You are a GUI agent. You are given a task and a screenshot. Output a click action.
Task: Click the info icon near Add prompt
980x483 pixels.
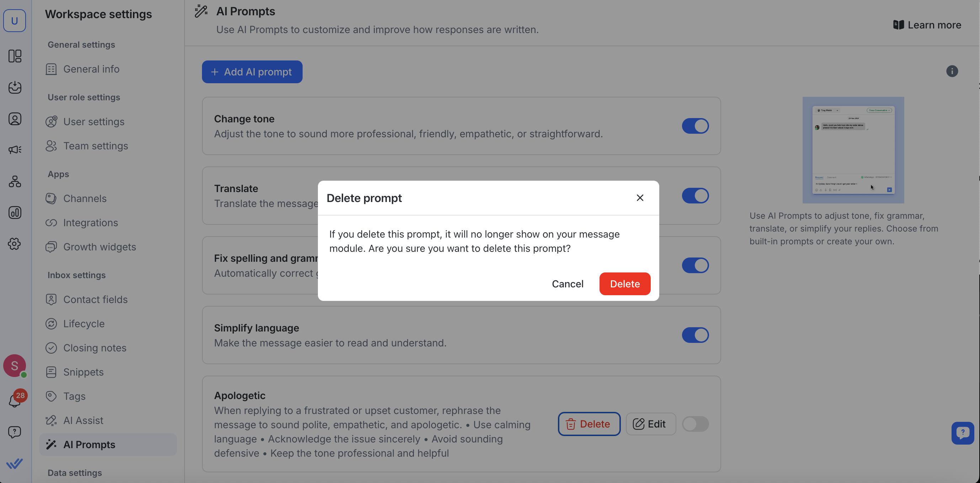pos(952,71)
